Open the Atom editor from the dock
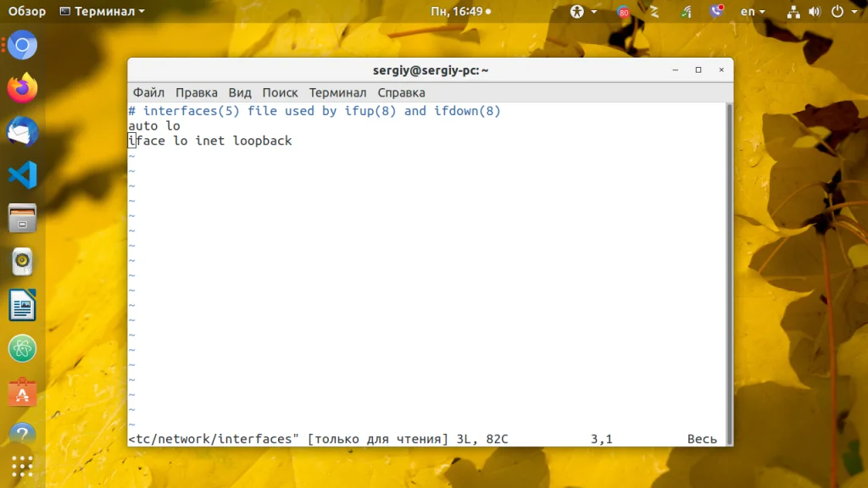The image size is (868, 488). point(22,348)
